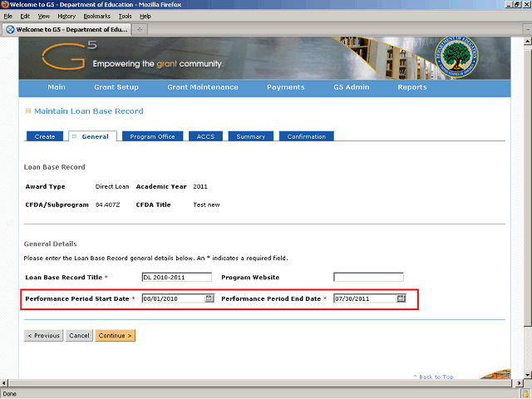Click the page favicon on browser tab
This screenshot has height=399, width=532.
[x=10, y=30]
